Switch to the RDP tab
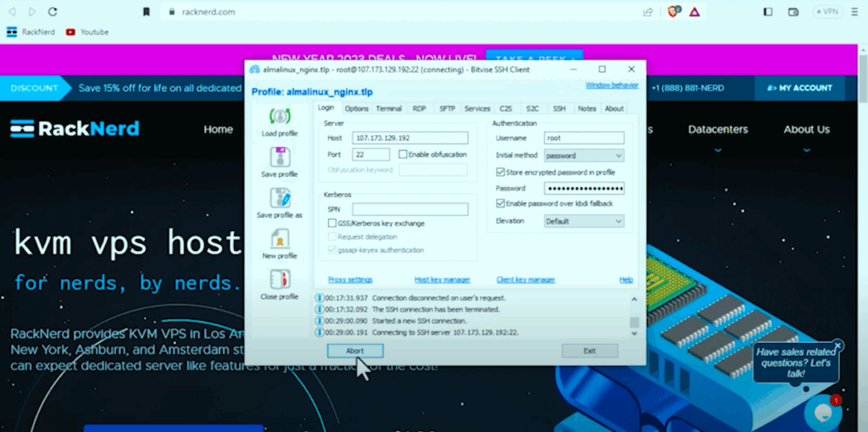Image resolution: width=868 pixels, height=432 pixels. [x=419, y=108]
